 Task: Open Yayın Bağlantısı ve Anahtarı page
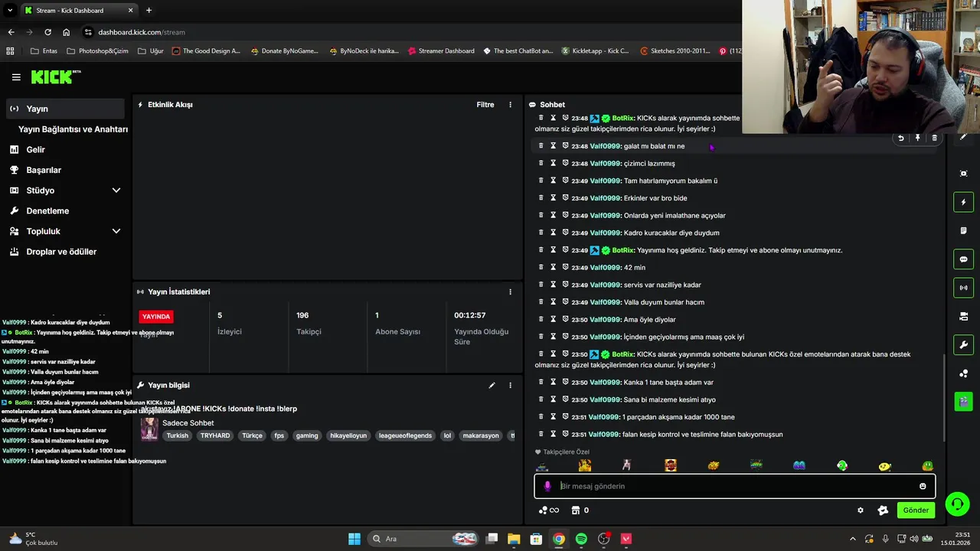pos(73,129)
